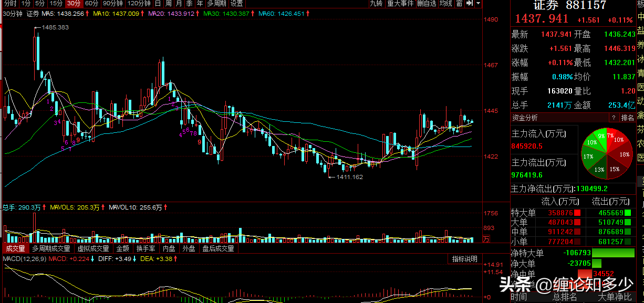Switch to the 金额 tab
Viewport: 644px width, 303px height.
click(x=123, y=248)
